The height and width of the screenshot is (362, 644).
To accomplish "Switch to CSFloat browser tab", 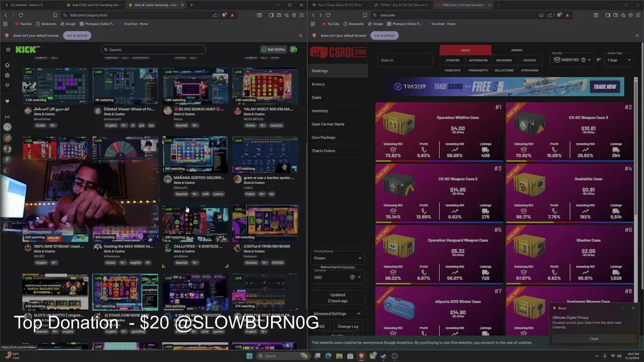I will point(401,5).
